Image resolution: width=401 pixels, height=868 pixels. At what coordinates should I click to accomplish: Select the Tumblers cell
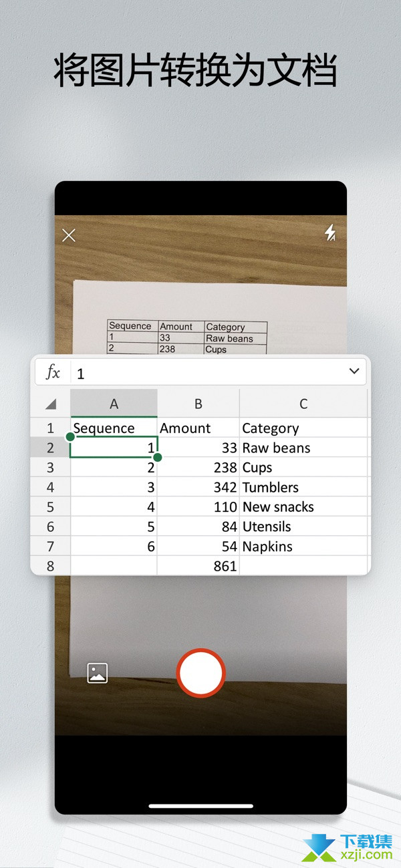tap(303, 487)
